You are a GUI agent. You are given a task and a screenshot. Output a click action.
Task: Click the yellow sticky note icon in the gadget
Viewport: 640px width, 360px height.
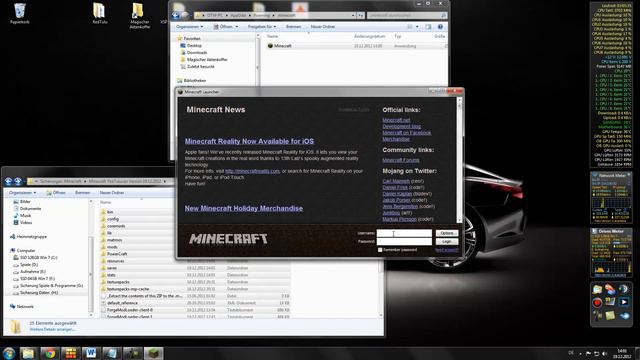[610, 316]
